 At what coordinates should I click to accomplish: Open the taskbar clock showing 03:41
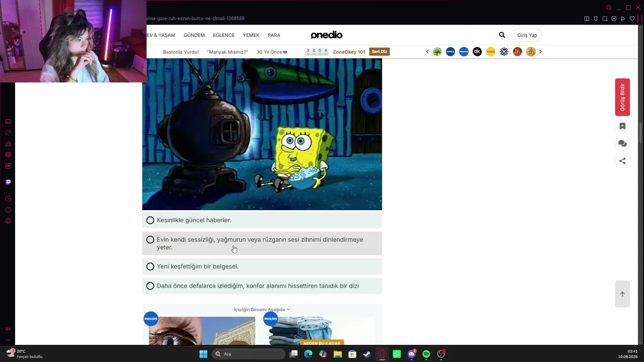[x=628, y=354]
